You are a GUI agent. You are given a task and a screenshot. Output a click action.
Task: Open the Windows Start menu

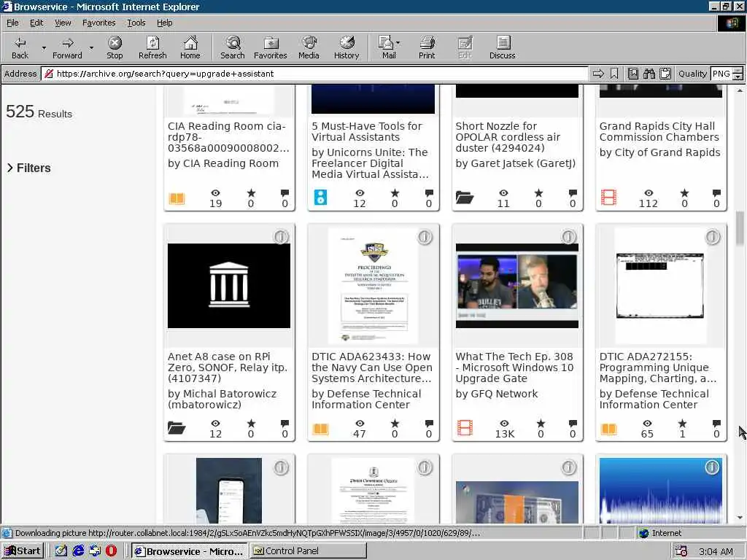coord(23,551)
